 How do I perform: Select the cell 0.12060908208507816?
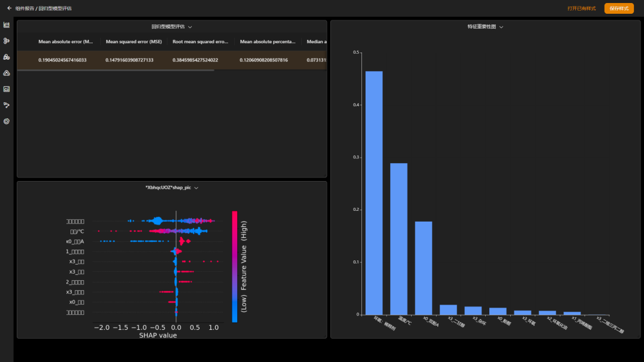coord(263,60)
